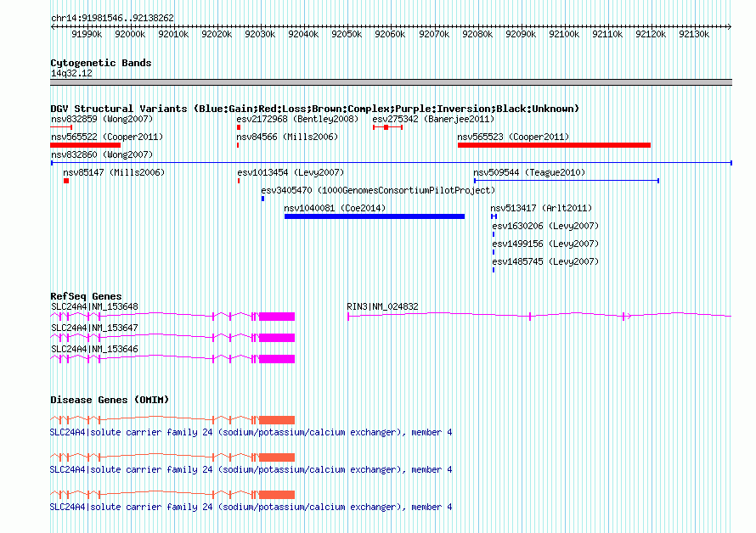This screenshot has width=756, height=533.
Task: Click the Disease Genes (OMIM) track title
Action: tap(110, 400)
